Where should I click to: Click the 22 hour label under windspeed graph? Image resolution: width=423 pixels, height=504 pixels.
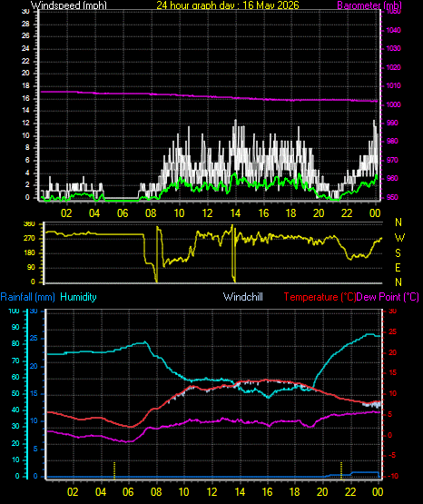(x=347, y=213)
